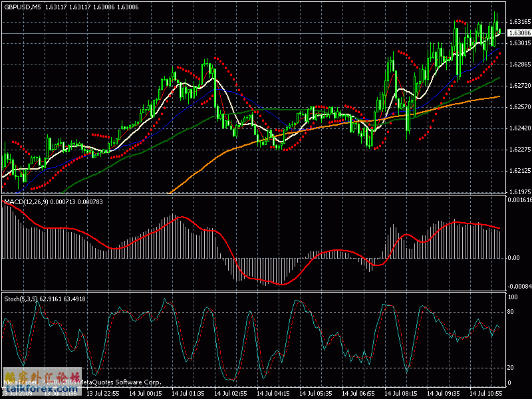The width and height of the screenshot is (532, 399).
Task: Click the current price tag 1.63086
Action: [x=519, y=33]
